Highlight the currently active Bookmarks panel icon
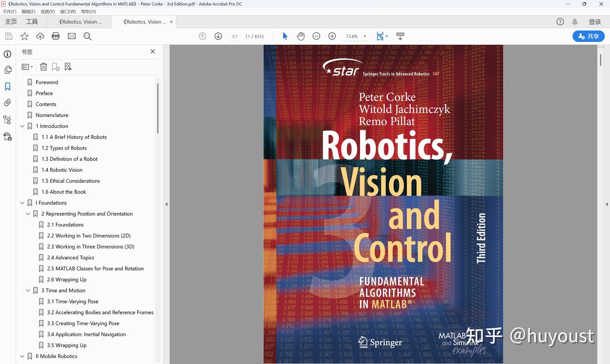The height and width of the screenshot is (364, 610). coord(7,86)
